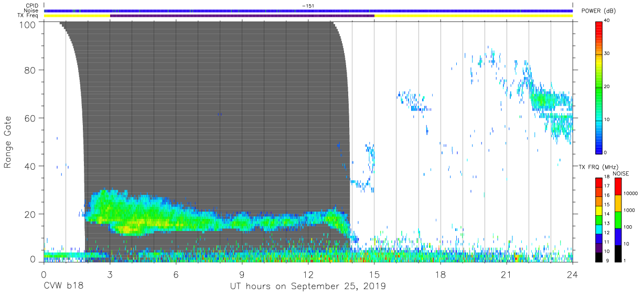Click the 'Range Gate' axis title
Image resolution: width=644 pixels, height=297 pixels.
click(x=8, y=142)
